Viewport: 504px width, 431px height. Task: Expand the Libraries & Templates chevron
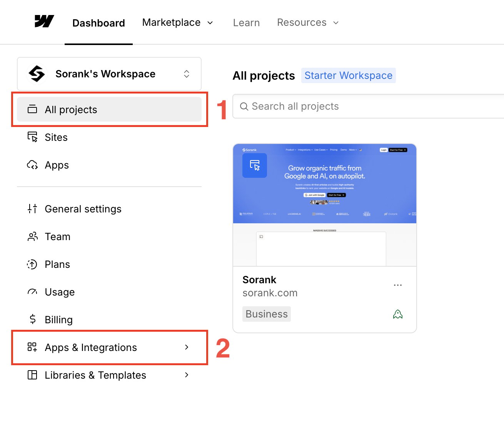click(187, 375)
